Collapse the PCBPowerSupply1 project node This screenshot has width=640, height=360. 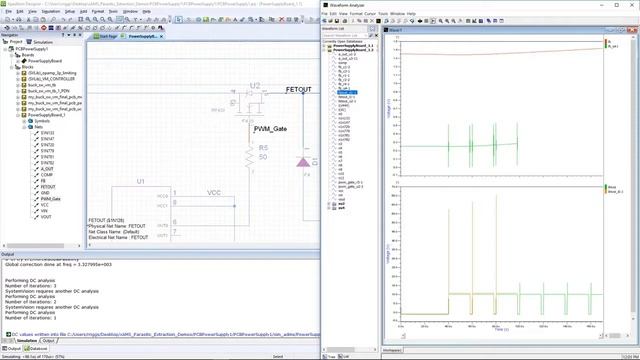click(x=5, y=49)
